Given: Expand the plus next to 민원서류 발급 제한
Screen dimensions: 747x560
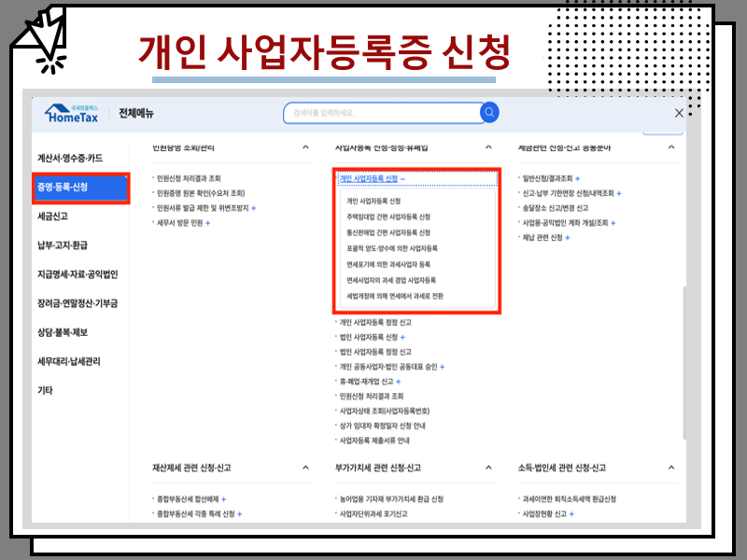Looking at the screenshot, I should click(253, 208).
